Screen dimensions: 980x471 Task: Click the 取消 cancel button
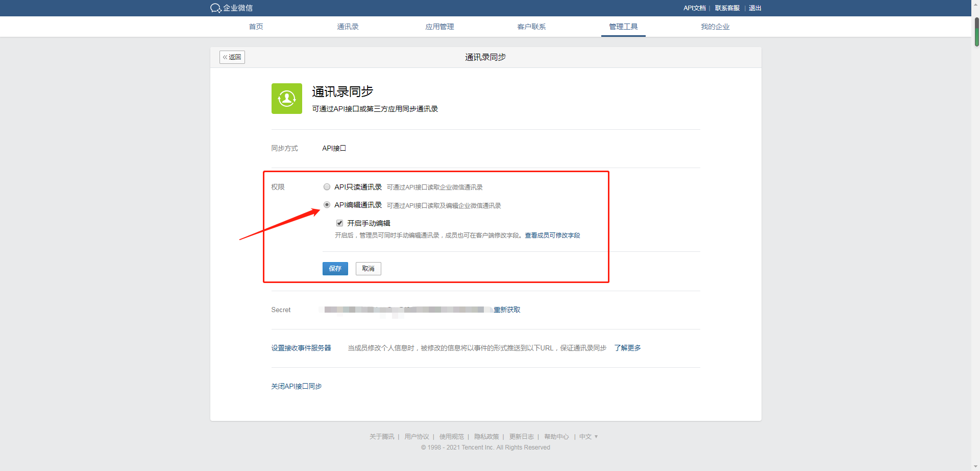(x=368, y=268)
